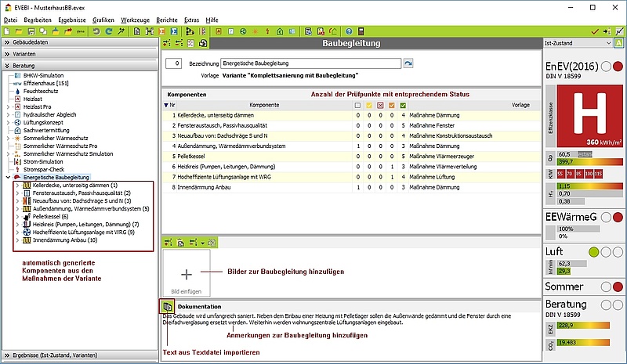Open the Bearbeiten menu
Screen dimensions: 627x364
click(x=38, y=20)
